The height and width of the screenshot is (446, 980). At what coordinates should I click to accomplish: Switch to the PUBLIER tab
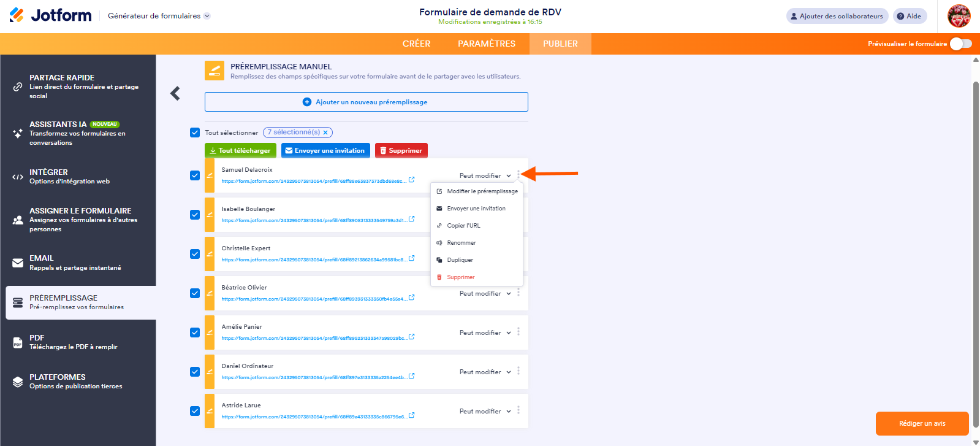pyautogui.click(x=560, y=44)
